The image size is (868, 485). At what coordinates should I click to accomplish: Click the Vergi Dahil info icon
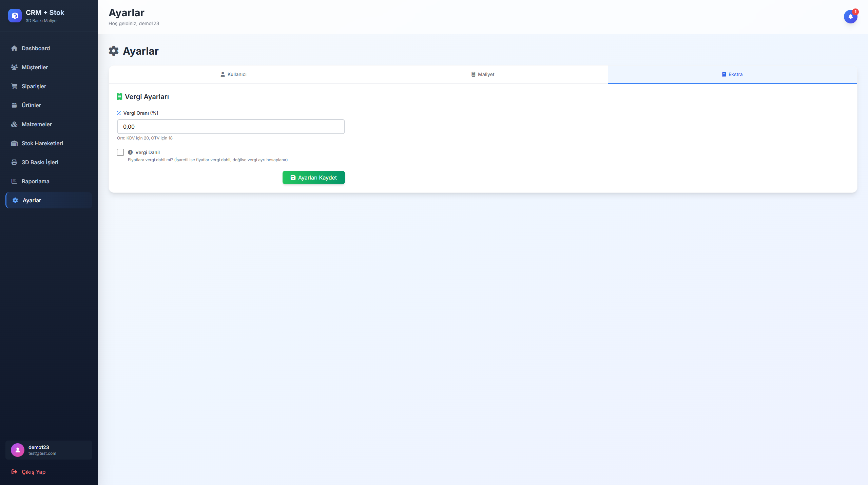(130, 152)
